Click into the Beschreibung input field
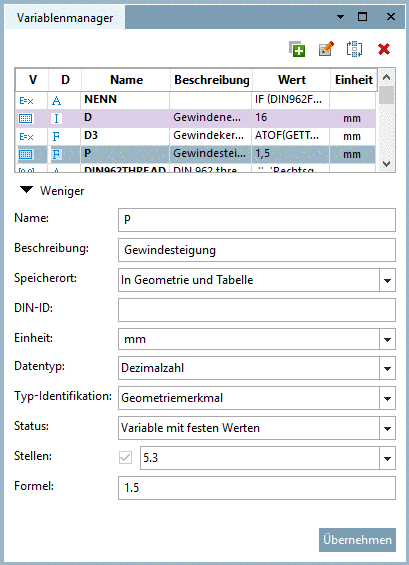 pos(257,250)
